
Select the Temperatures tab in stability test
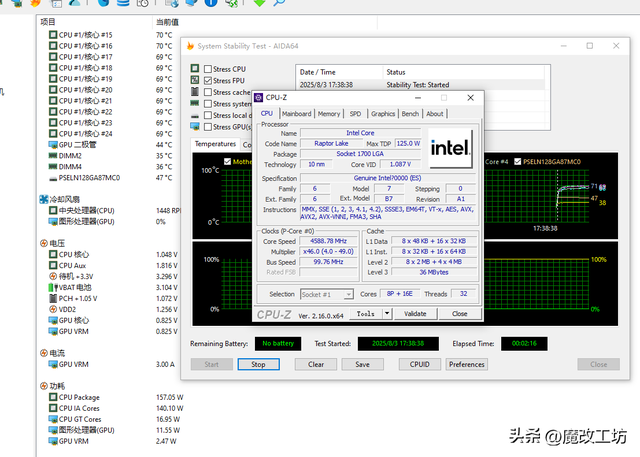point(215,144)
